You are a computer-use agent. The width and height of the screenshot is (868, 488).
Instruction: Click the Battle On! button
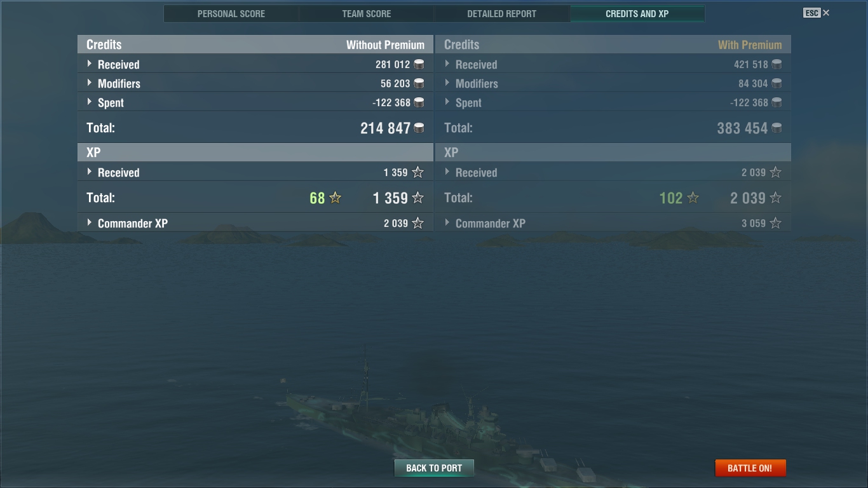pos(750,468)
